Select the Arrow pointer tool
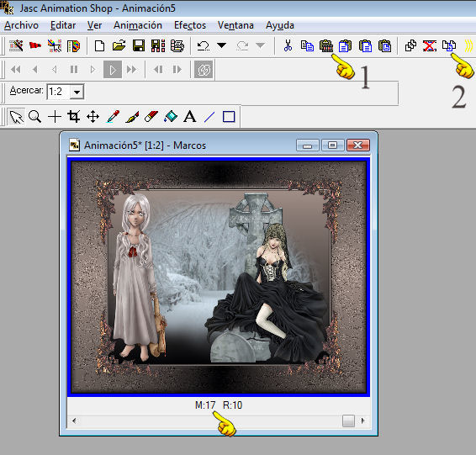476x455 pixels. [x=16, y=117]
